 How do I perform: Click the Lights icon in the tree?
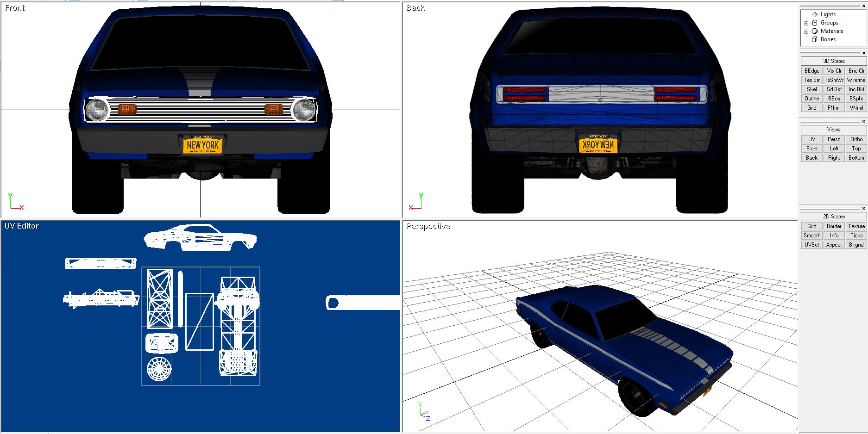coord(815,14)
